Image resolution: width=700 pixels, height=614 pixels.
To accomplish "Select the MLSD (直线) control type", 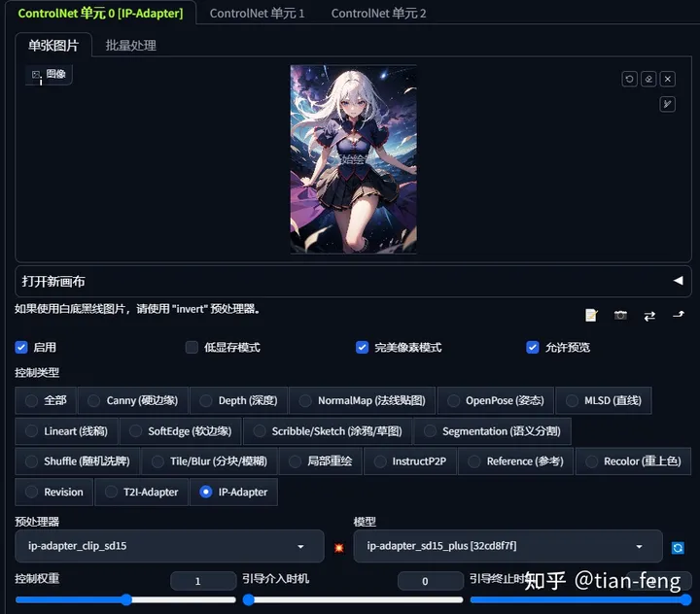I will [604, 400].
